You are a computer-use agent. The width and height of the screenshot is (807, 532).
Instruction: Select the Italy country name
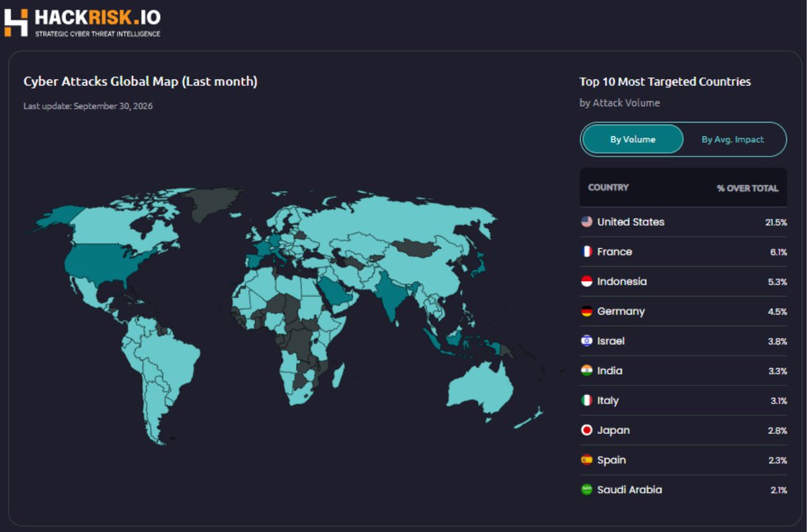click(608, 400)
